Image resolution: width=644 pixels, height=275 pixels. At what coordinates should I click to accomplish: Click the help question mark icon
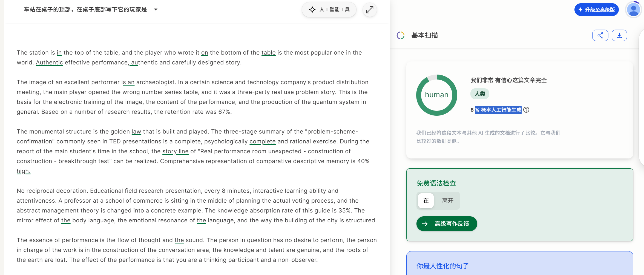tap(526, 110)
